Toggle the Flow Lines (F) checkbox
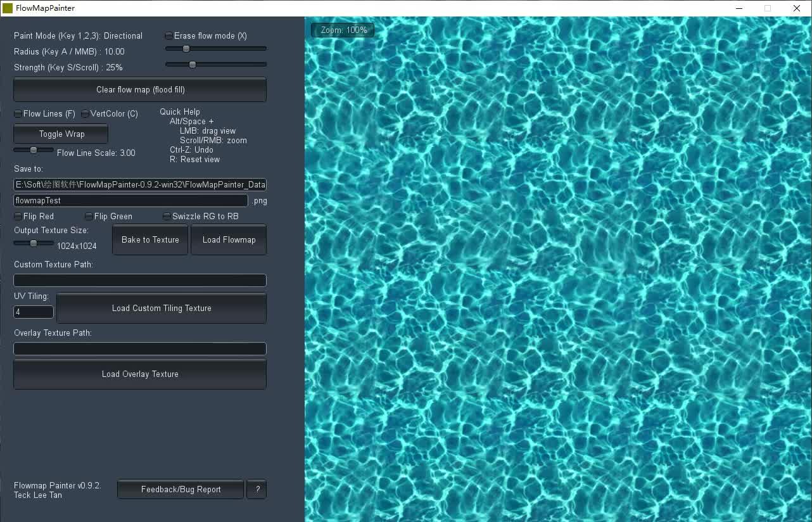 point(18,114)
